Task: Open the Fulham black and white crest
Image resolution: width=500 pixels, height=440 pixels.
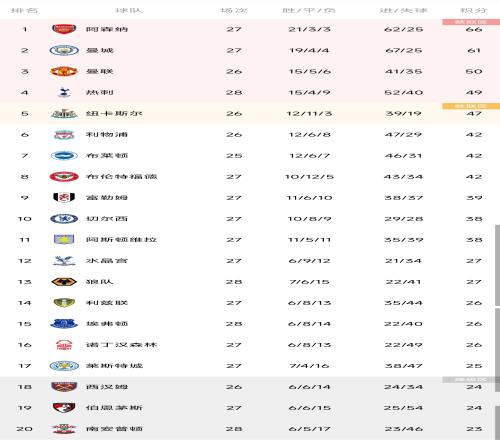Action: 64,198
